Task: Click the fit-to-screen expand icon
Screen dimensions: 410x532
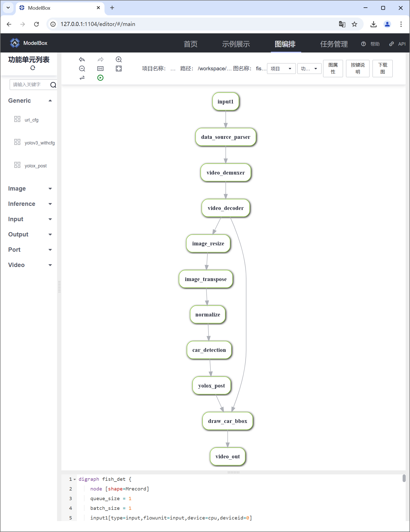Action: pos(119,69)
